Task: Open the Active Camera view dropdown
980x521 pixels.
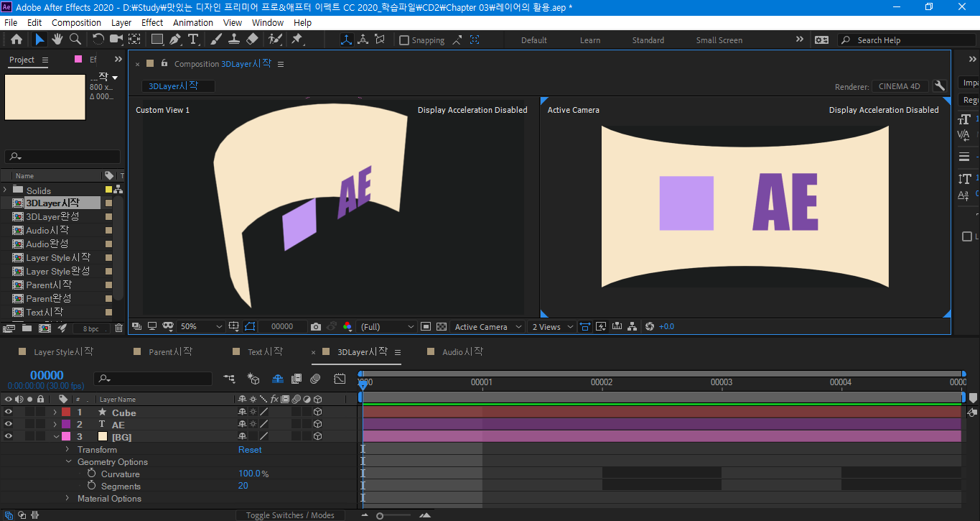Action: (488, 326)
